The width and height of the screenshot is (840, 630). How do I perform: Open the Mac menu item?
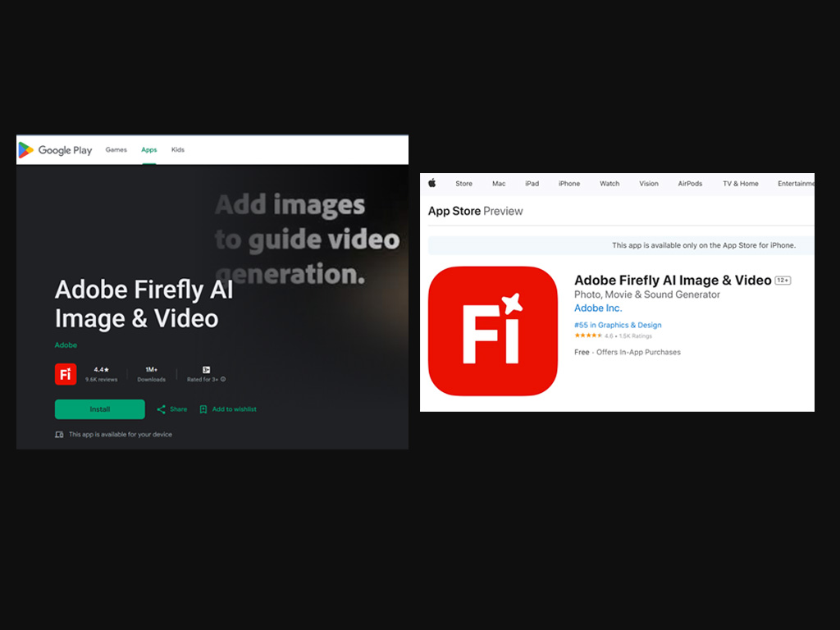(499, 183)
